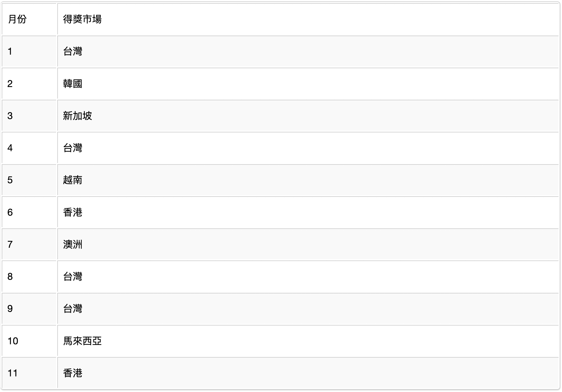The image size is (562, 392).
Task: Select the 新加坡 market cell
Action: (x=78, y=116)
